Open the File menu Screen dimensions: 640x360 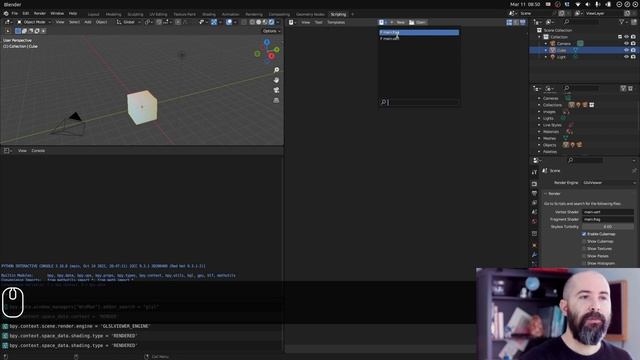click(15, 13)
